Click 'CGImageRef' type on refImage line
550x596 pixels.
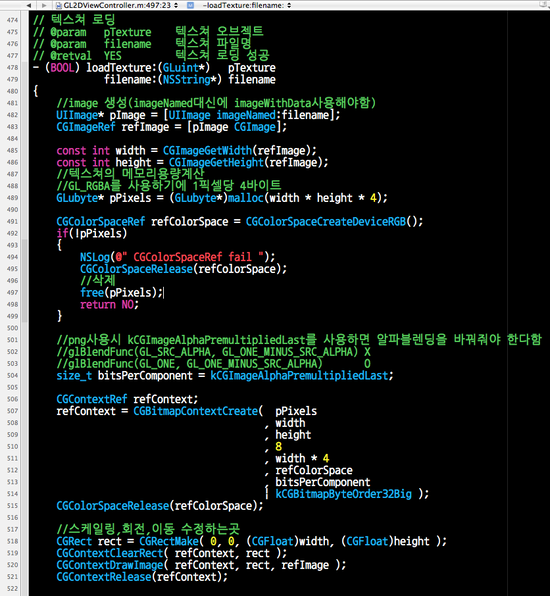pos(86,127)
